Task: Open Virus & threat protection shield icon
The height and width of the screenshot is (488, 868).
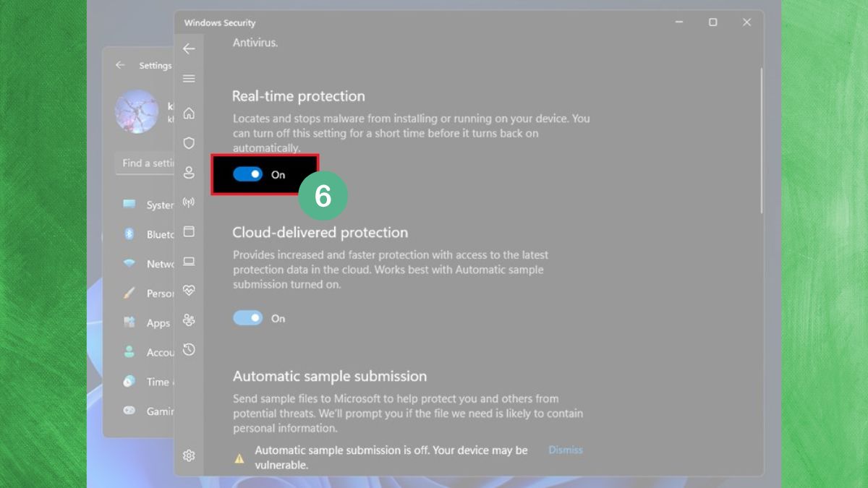Action: coord(189,143)
